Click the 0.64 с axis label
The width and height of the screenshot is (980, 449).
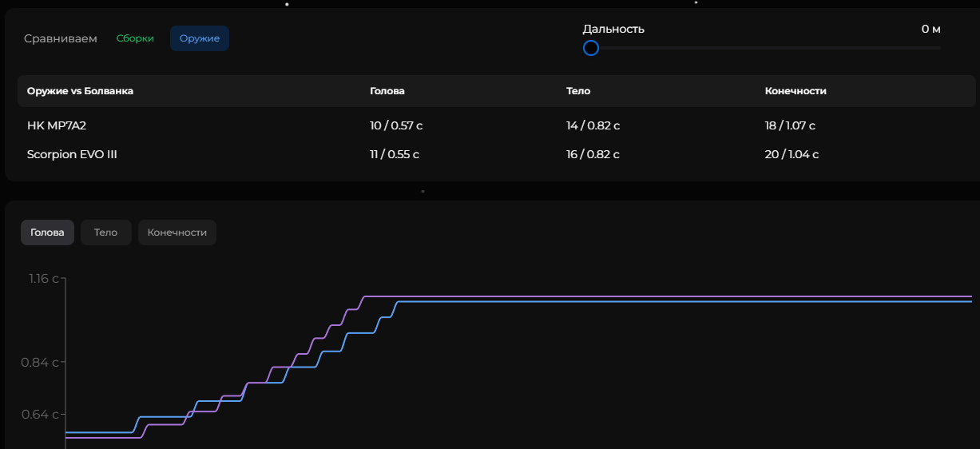click(40, 414)
